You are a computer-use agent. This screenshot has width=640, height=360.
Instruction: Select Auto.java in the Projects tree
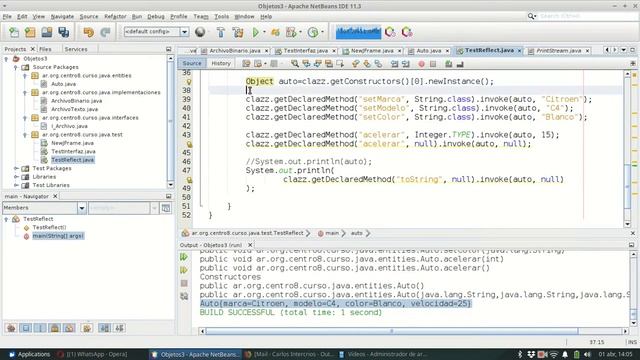(x=63, y=84)
